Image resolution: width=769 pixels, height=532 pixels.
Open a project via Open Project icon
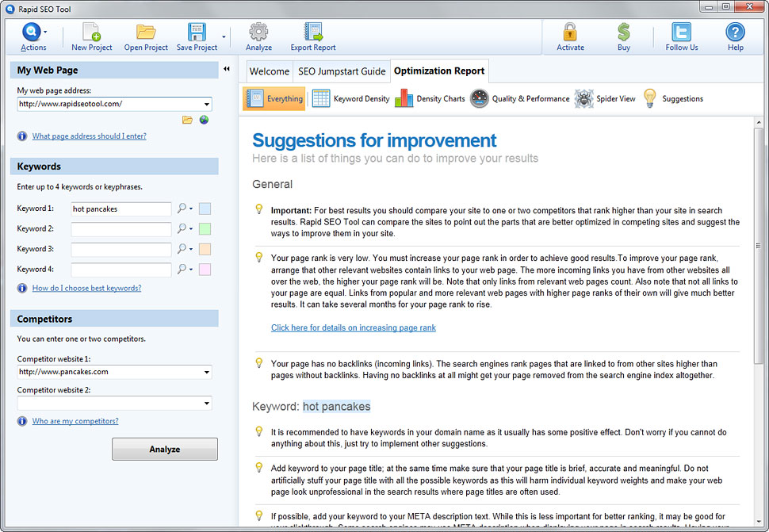pyautogui.click(x=146, y=33)
